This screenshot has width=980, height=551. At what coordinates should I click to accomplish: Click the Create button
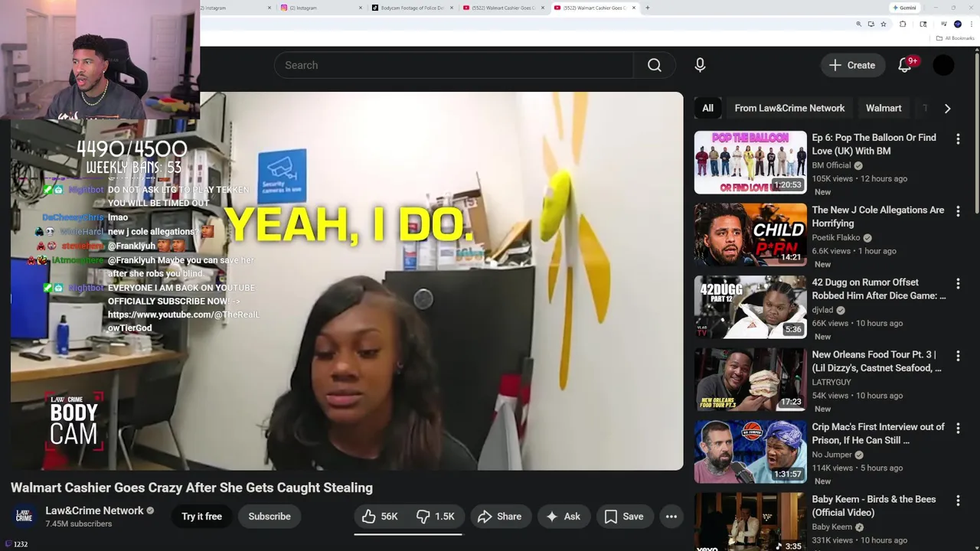pyautogui.click(x=852, y=65)
